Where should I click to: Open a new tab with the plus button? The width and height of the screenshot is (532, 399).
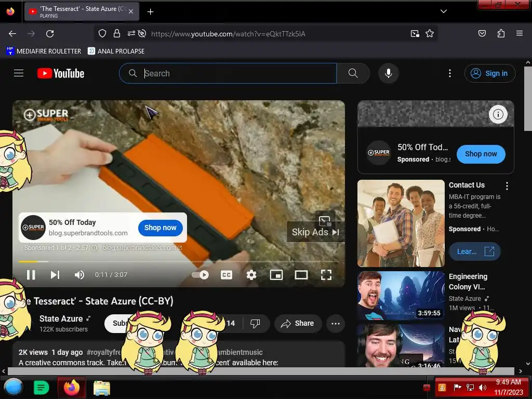click(150, 12)
